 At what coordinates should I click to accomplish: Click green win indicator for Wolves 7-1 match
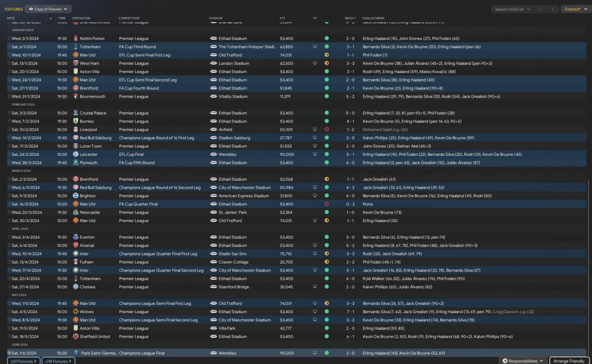click(327, 312)
